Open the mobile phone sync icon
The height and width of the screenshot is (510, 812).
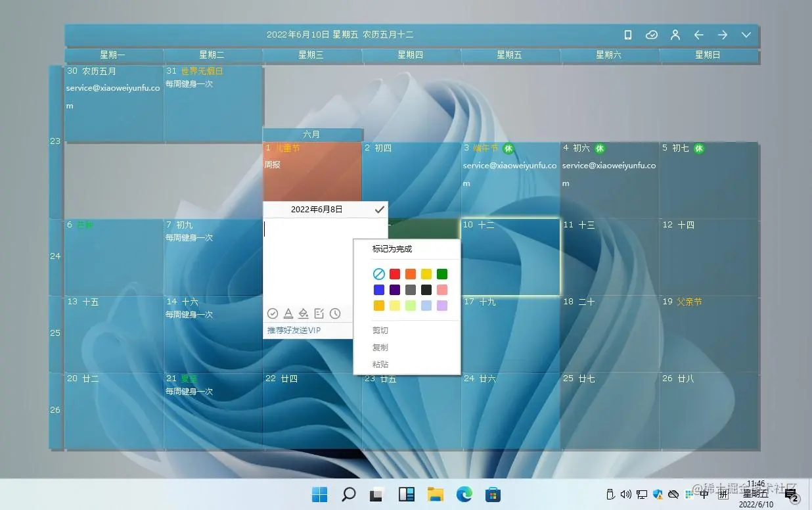tap(627, 35)
